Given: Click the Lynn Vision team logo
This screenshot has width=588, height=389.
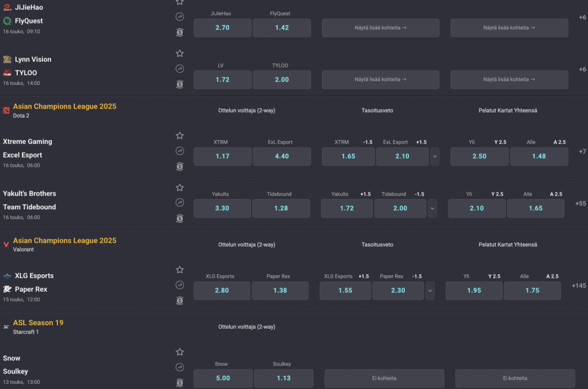Looking at the screenshot, I should 7,59.
